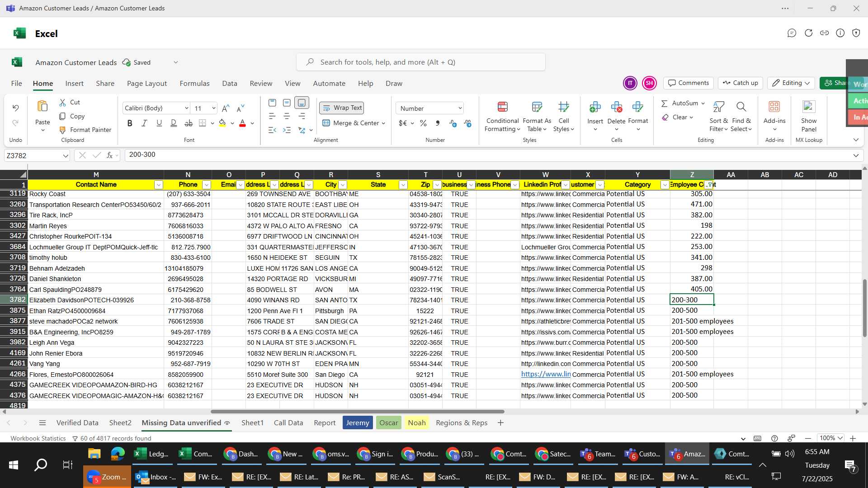
Task: Open Windows Start menu
Action: tap(14, 465)
